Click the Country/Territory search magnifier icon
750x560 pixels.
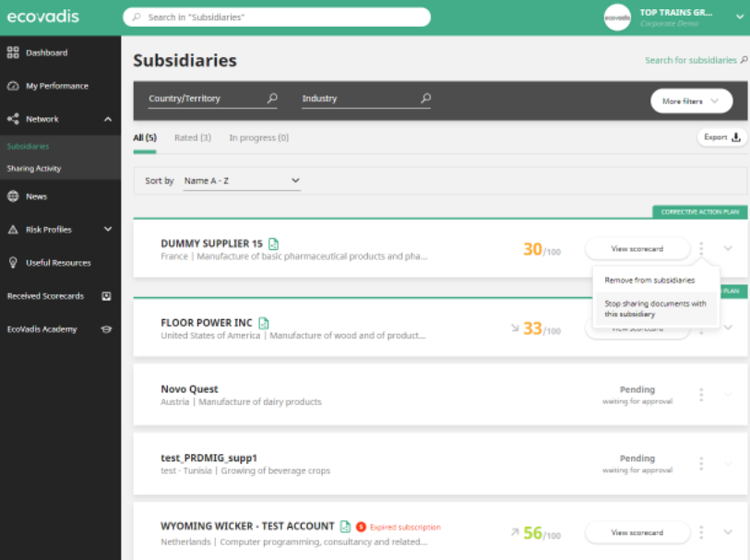[x=272, y=98]
